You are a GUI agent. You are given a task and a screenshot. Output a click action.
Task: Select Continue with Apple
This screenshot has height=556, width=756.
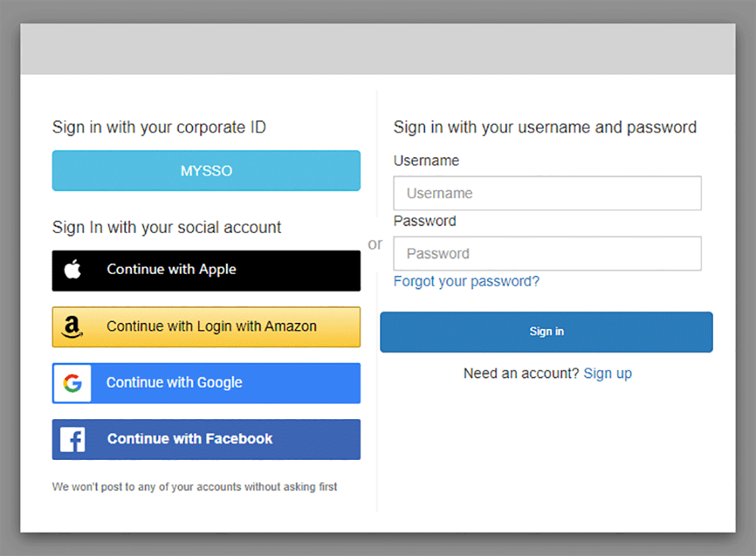click(206, 270)
